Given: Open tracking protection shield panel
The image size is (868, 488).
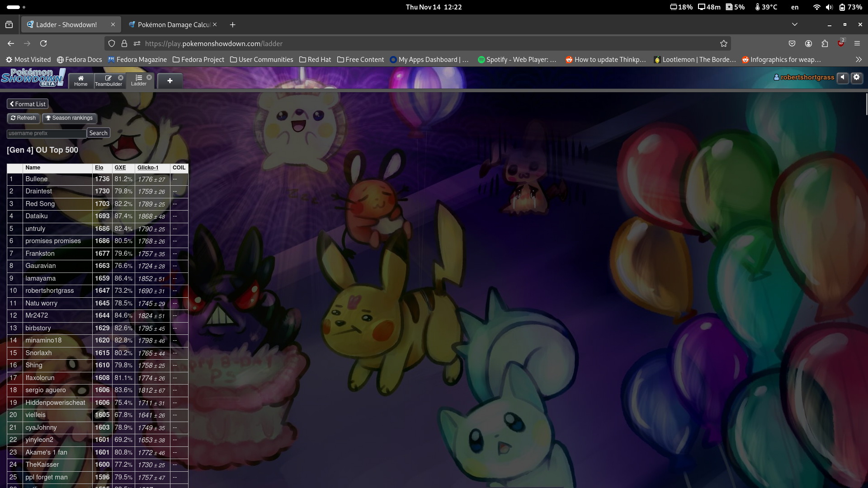Looking at the screenshot, I should tap(112, 43).
